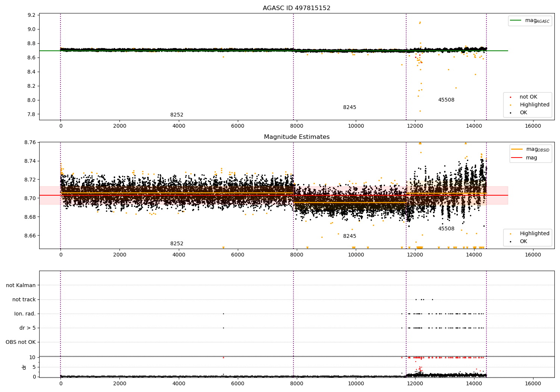Click obsid label 8252 in Magnitude Estimates plot
The image size is (560, 392).
coord(177,244)
